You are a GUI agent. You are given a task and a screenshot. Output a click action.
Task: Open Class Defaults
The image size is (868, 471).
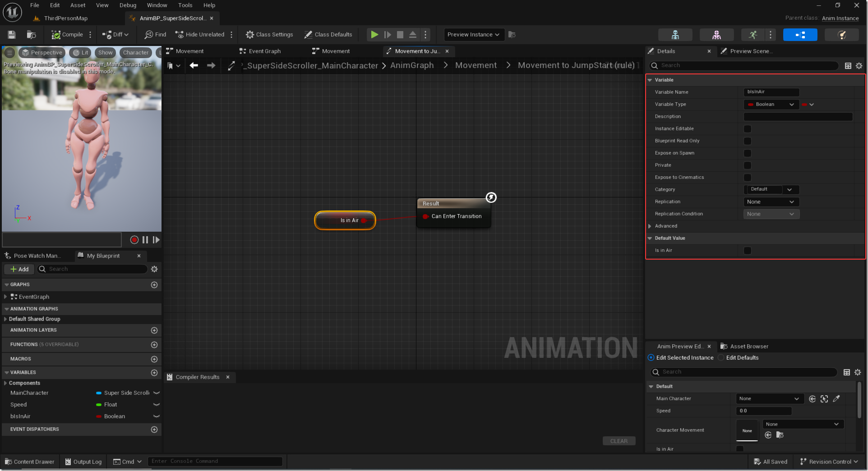328,35
